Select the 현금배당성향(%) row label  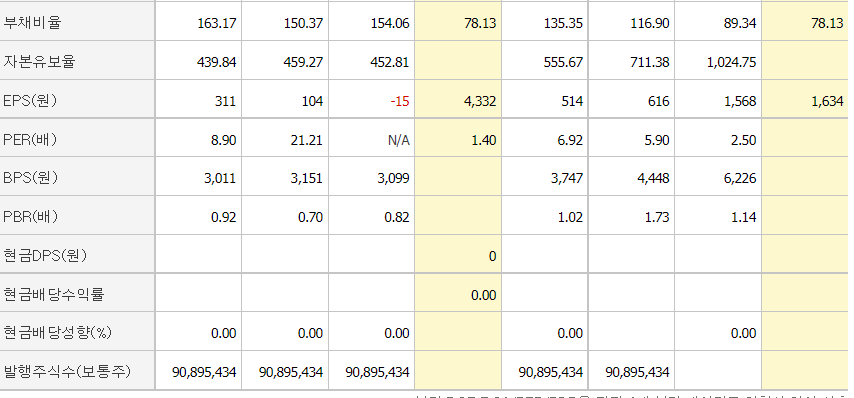point(57,333)
